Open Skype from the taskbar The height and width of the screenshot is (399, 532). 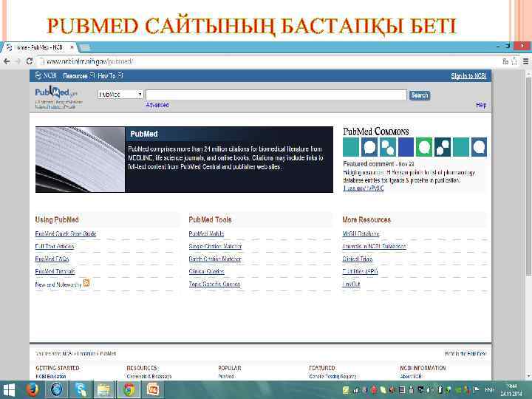coord(81,389)
